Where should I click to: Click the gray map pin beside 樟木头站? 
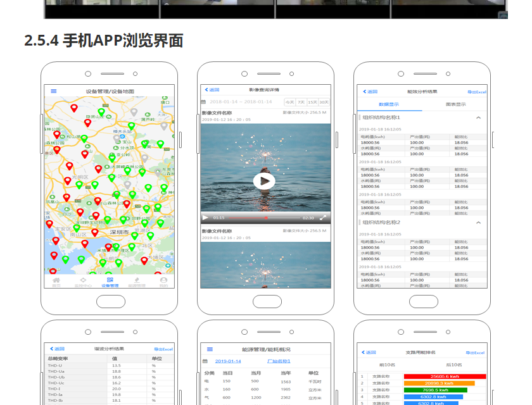coord(117,139)
